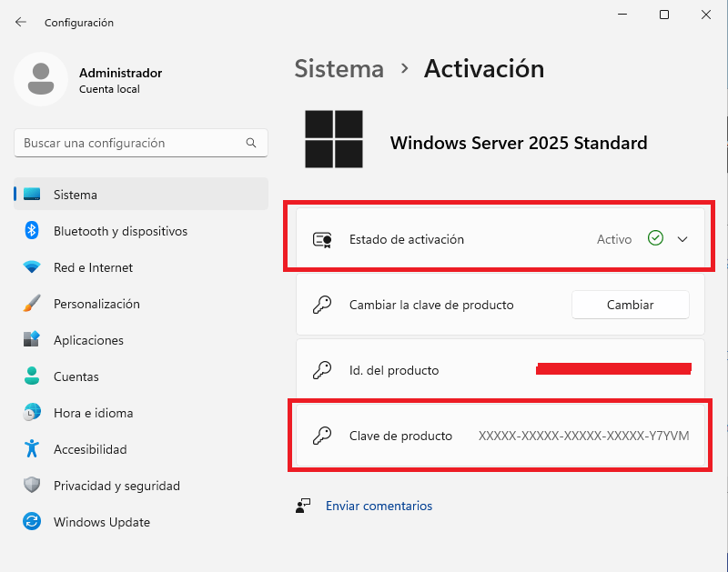Screen dimensions: 728x572
Task: Click the Windows logo next to Server 2025
Action: coord(334,139)
